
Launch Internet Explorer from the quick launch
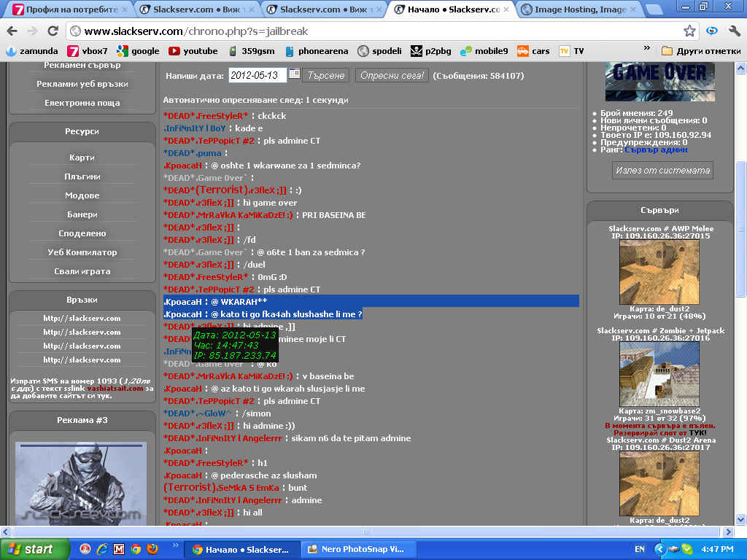click(102, 549)
